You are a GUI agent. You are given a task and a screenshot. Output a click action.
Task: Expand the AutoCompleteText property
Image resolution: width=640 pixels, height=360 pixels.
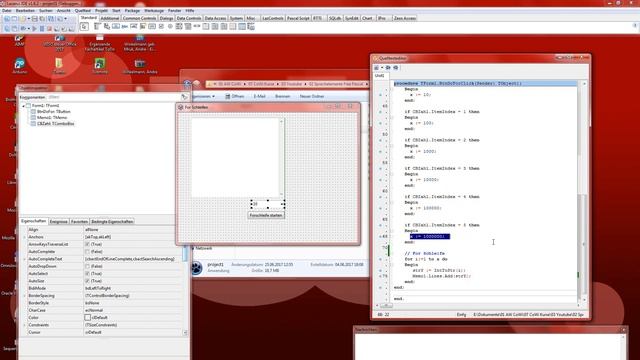(24, 259)
